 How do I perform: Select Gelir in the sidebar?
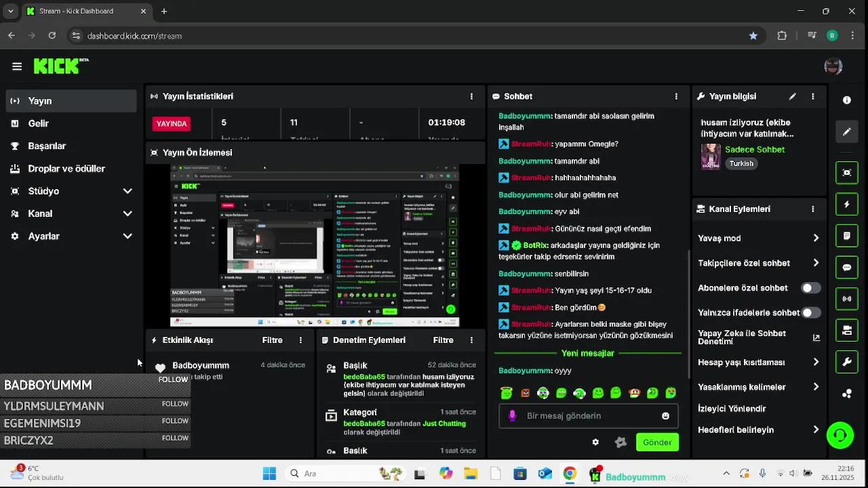[x=71, y=123]
